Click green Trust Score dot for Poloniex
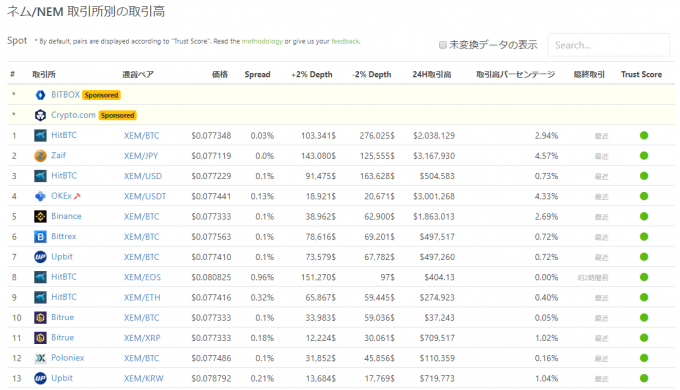The width and height of the screenshot is (680, 390). pyautogui.click(x=644, y=358)
